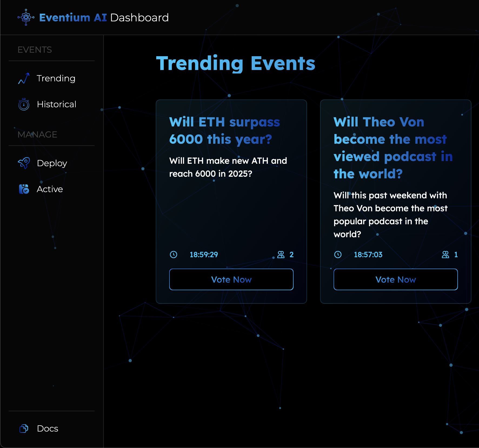Open the Historical events menu item
Viewport: 479px width, 448px height.
(52, 104)
